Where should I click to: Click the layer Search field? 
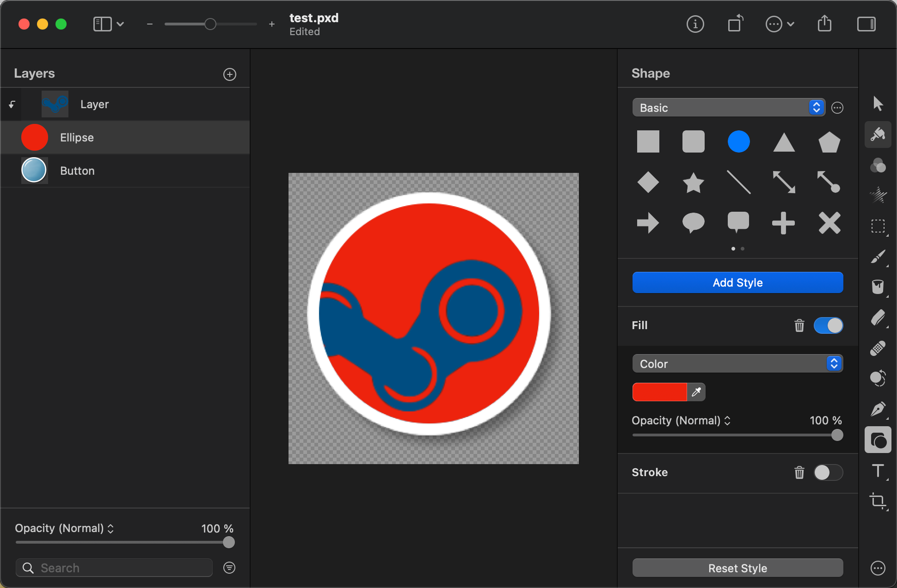click(114, 568)
